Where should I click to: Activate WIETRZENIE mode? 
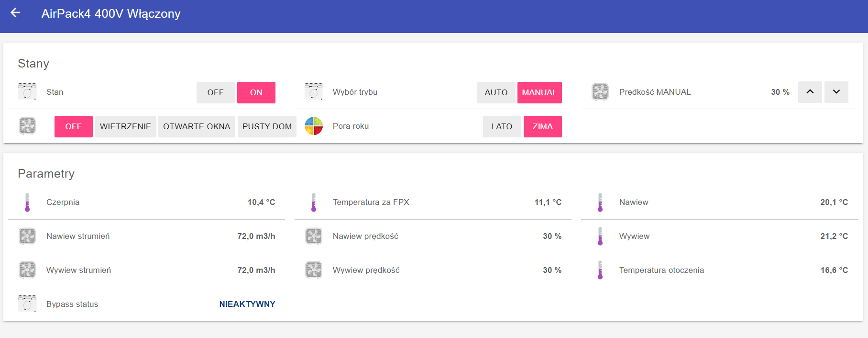[126, 126]
